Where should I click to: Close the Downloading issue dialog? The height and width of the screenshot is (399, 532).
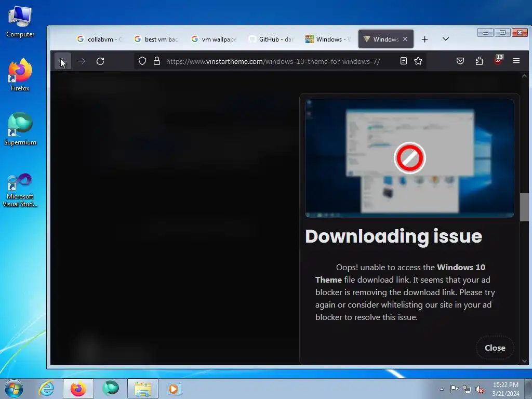click(495, 348)
